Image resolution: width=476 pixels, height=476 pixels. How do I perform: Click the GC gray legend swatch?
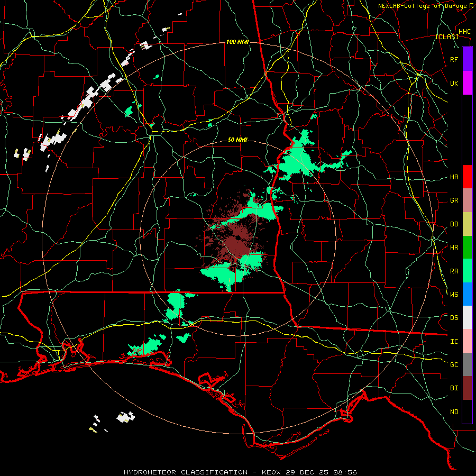click(x=467, y=364)
